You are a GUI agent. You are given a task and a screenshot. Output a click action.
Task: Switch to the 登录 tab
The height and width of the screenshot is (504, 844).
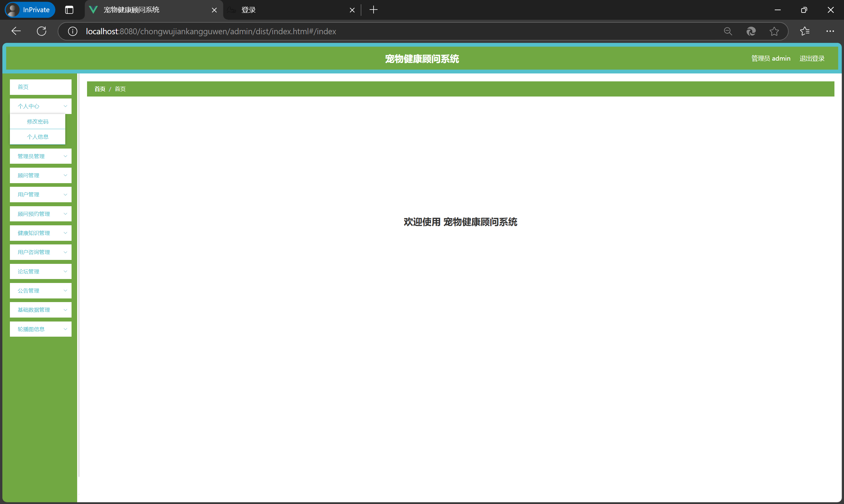[289, 10]
